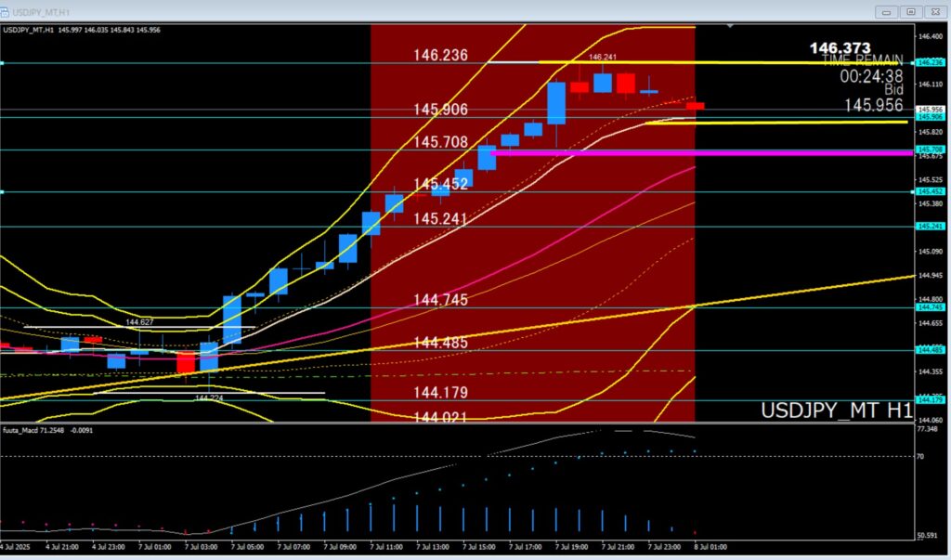Click the large 145.452 level label in chart

(441, 184)
